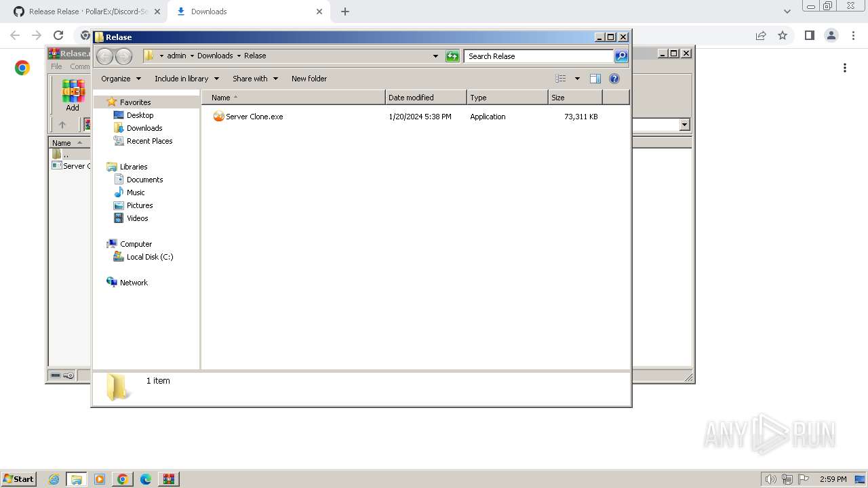868x488 pixels.
Task: Switch to the Release Relase GitHub tab
Action: tap(87, 12)
